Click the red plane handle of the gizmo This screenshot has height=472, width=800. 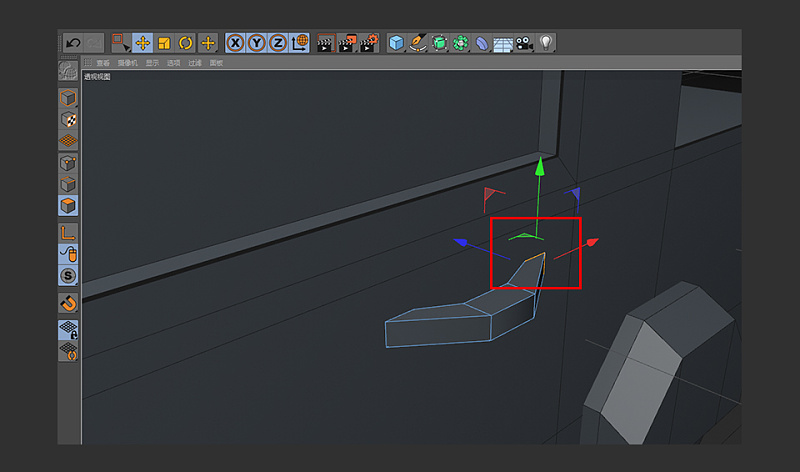pyautogui.click(x=492, y=196)
